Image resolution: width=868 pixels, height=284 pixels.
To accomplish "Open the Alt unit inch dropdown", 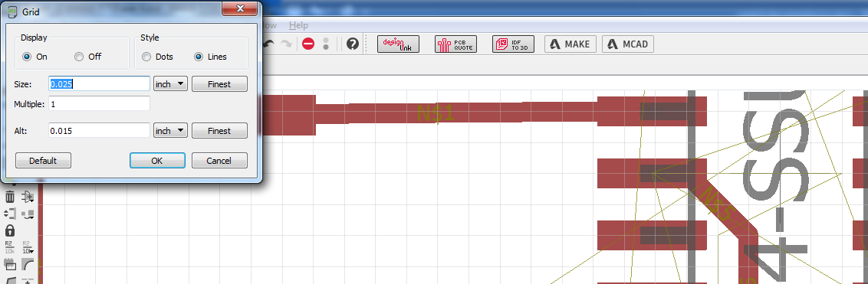I will [170, 131].
